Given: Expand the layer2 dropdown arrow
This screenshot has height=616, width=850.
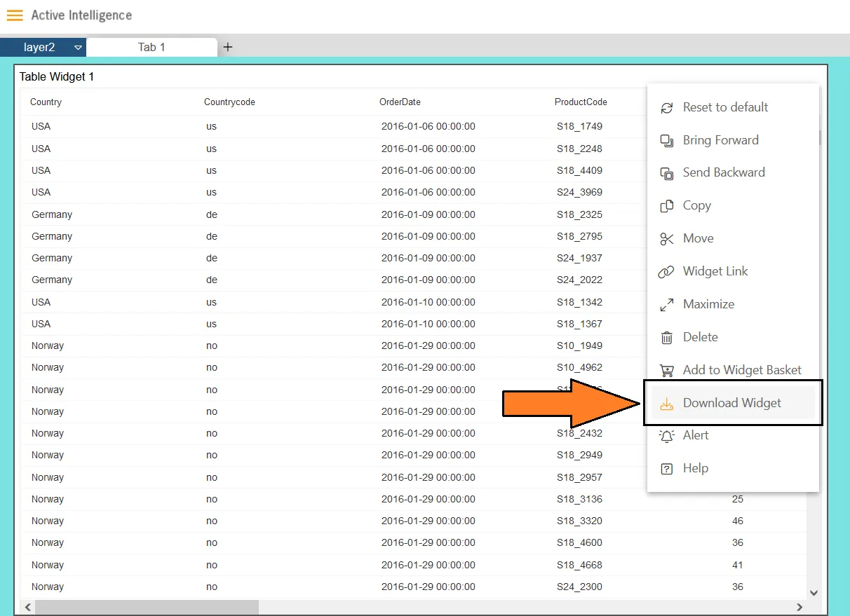Looking at the screenshot, I should coord(78,48).
